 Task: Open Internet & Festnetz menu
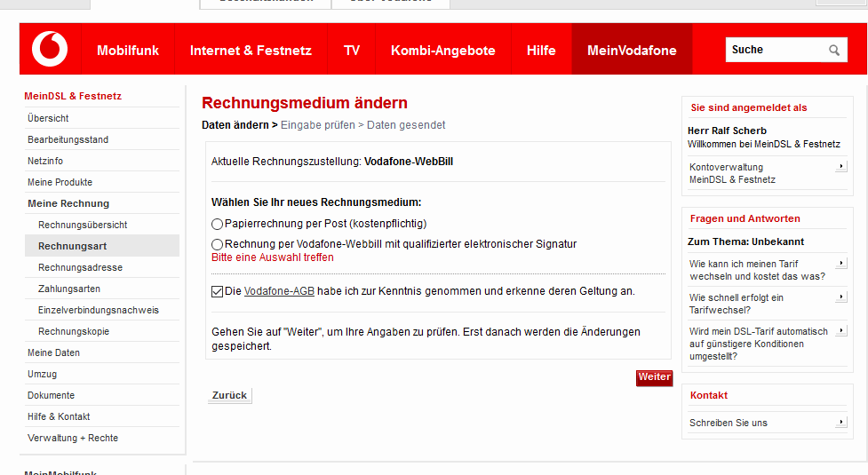[251, 51]
